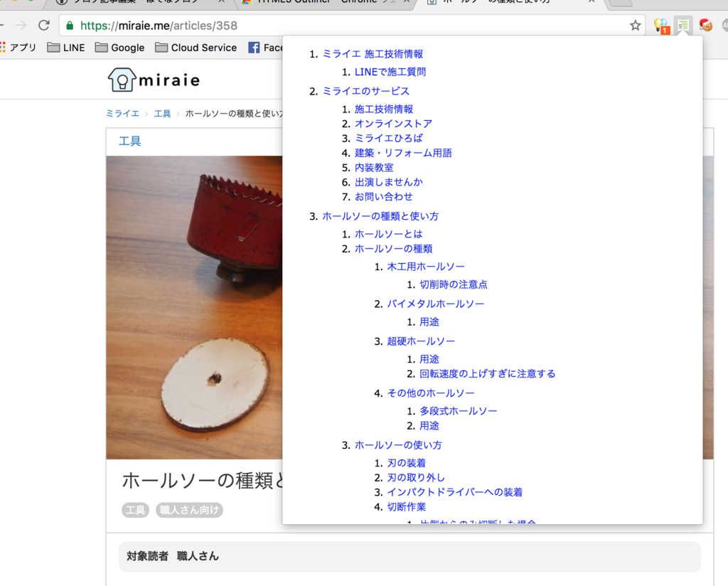728x586 pixels.
Task: Jump to 切削時の注意点 section
Action: coord(453,284)
